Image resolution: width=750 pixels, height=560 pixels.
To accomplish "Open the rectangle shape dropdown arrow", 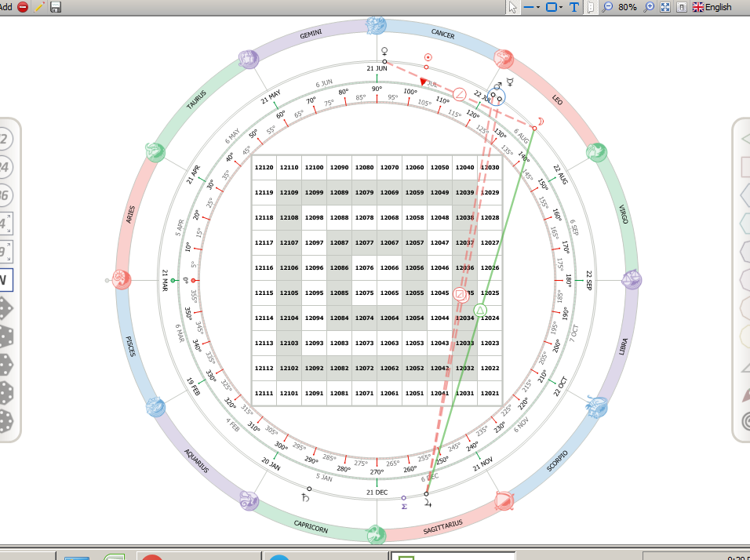I will coord(561,7).
